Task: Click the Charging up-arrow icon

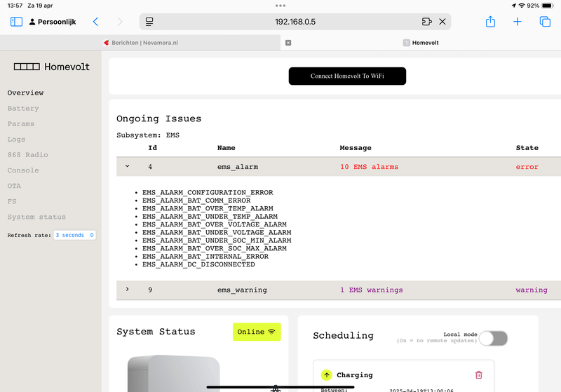Action: pyautogui.click(x=326, y=375)
